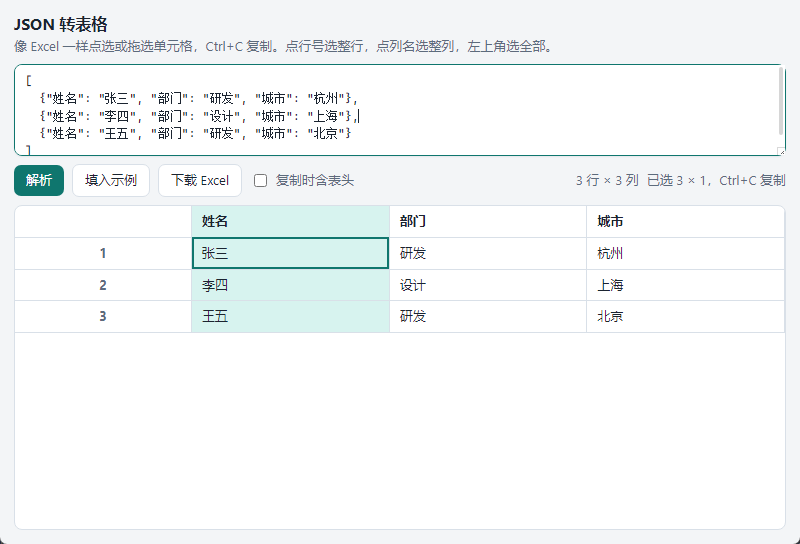Click the 上海 cell
The width and height of the screenshot is (800, 544).
[x=685, y=285]
